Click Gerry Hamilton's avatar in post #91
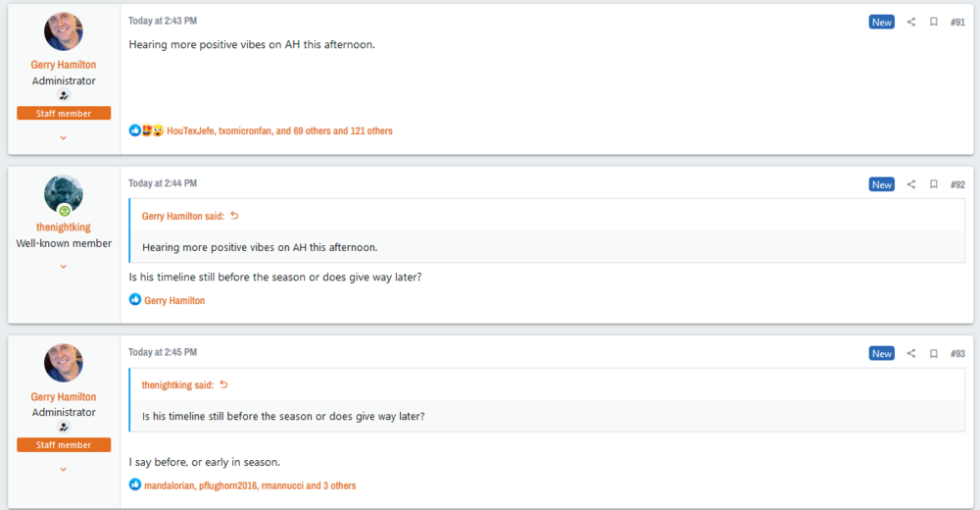Image resolution: width=980 pixels, height=510 pixels. 64,31
